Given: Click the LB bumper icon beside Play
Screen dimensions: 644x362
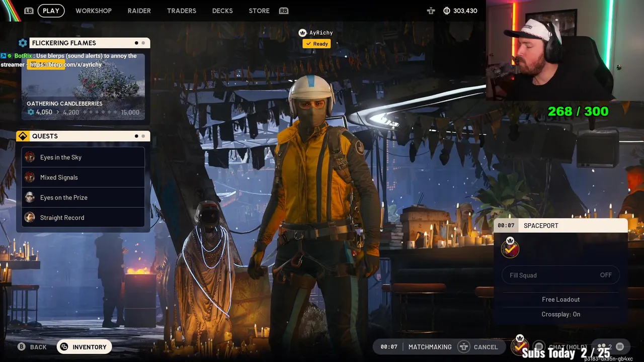Looking at the screenshot, I should pyautogui.click(x=29, y=11).
